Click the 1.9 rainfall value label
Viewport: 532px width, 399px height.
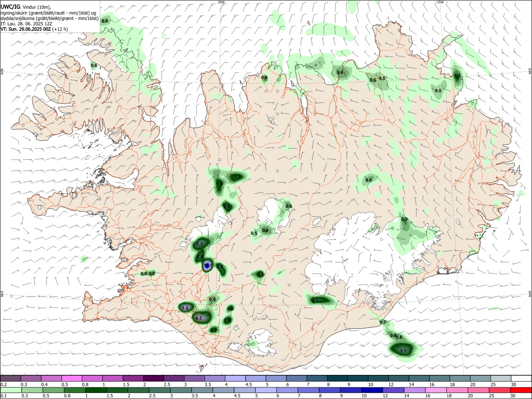(x=227, y=320)
